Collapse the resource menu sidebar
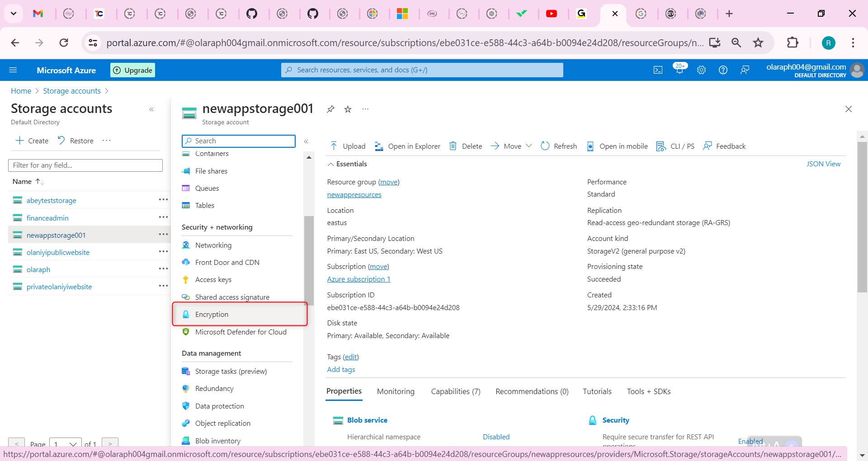Viewport: 868px width, 461px height. (306, 141)
